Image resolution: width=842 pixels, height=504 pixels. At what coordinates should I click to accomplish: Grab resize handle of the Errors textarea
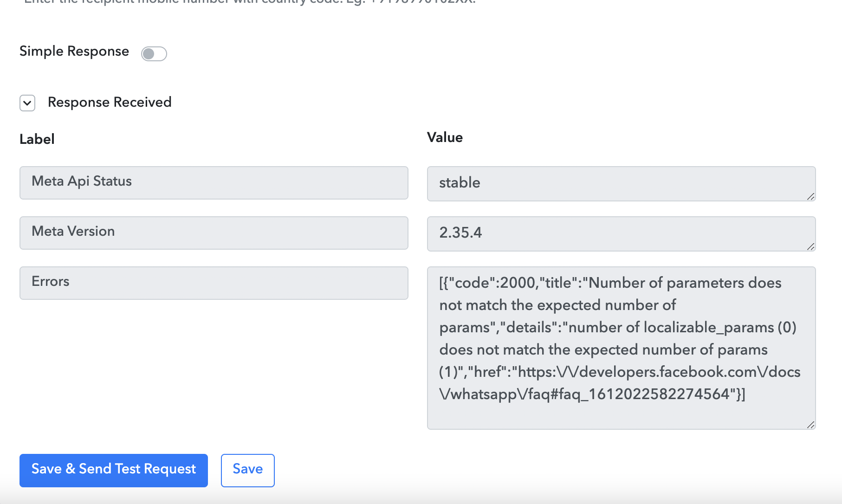pos(810,425)
